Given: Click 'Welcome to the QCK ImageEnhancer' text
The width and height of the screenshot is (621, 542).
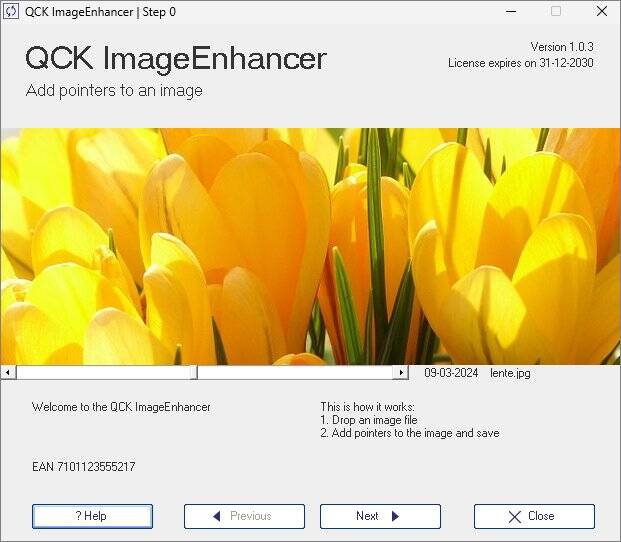Looking at the screenshot, I should [x=121, y=407].
